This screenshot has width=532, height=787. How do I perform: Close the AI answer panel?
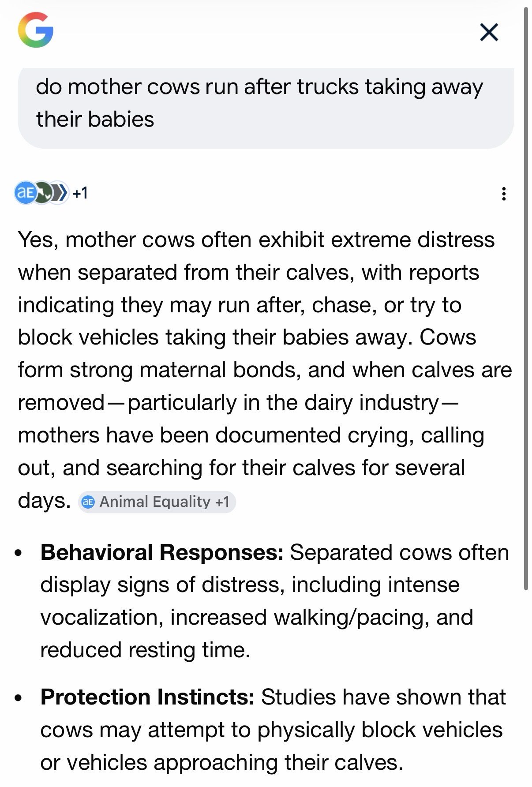pyautogui.click(x=489, y=32)
